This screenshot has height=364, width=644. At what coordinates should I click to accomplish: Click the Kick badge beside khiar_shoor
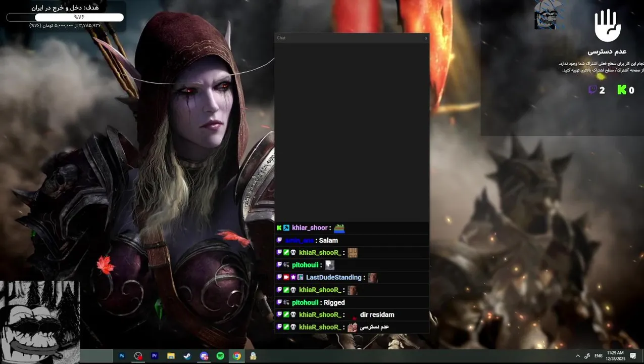coord(279,228)
